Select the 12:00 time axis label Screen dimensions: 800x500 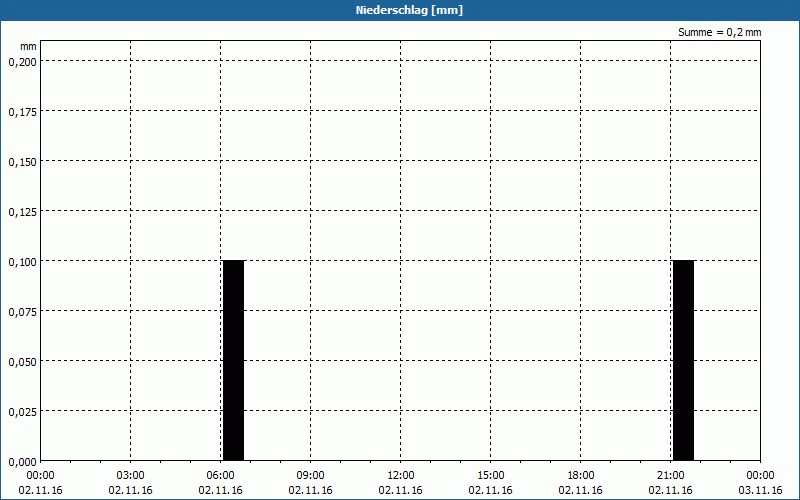tap(401, 475)
